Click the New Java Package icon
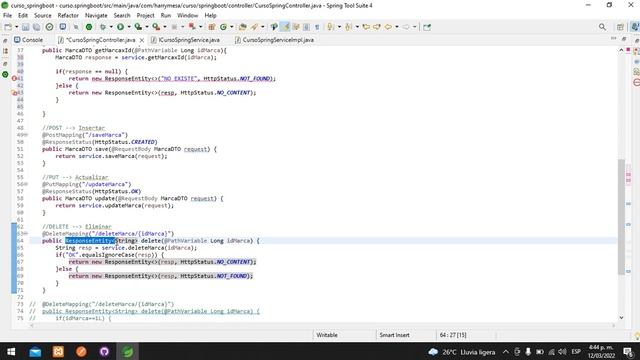Viewport: 640px width, 360px height. (x=211, y=27)
